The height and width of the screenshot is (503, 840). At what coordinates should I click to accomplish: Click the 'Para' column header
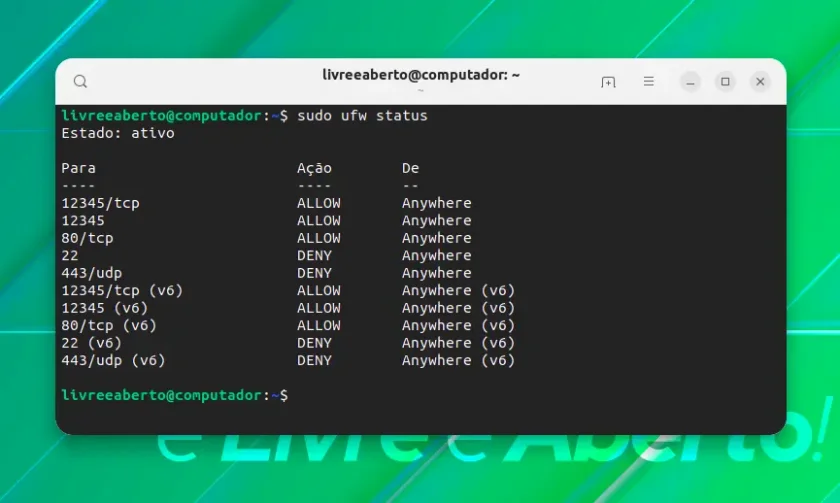click(78, 168)
